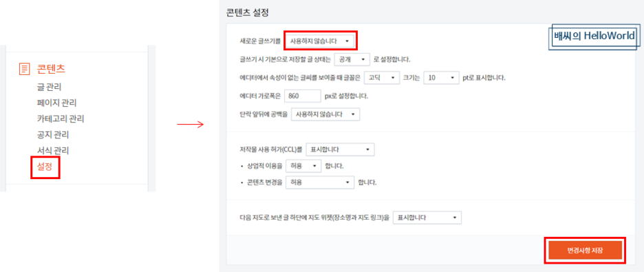644x272 pixels.
Task: Click the 콘텐츠 설정 heading text
Action: click(247, 12)
